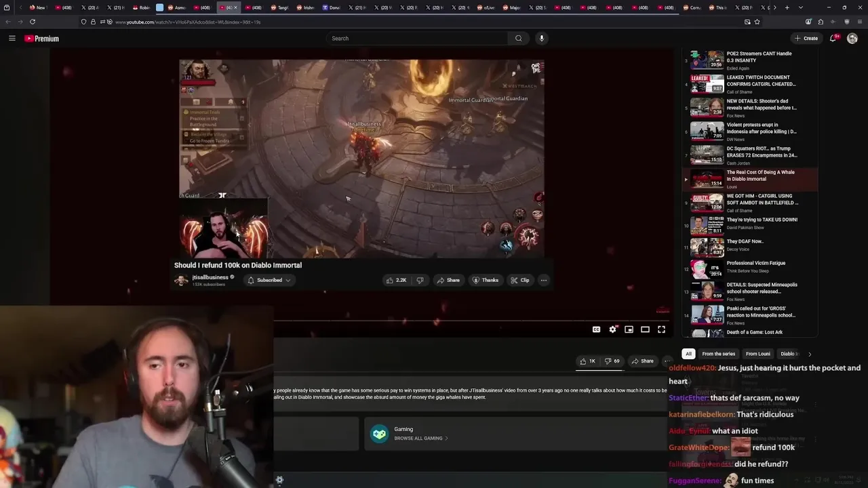Image resolution: width=868 pixels, height=488 pixels.
Task: List all tabs with the tab chevron
Action: click(801, 7)
